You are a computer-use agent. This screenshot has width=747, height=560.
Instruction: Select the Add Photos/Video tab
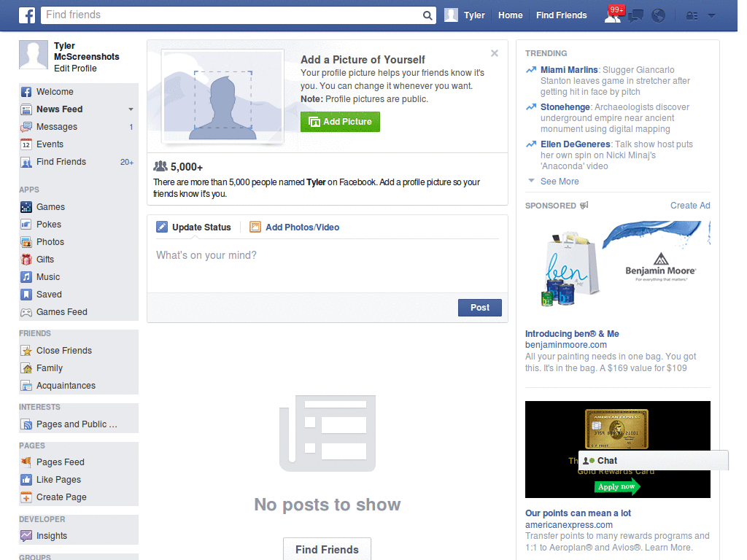tap(295, 227)
